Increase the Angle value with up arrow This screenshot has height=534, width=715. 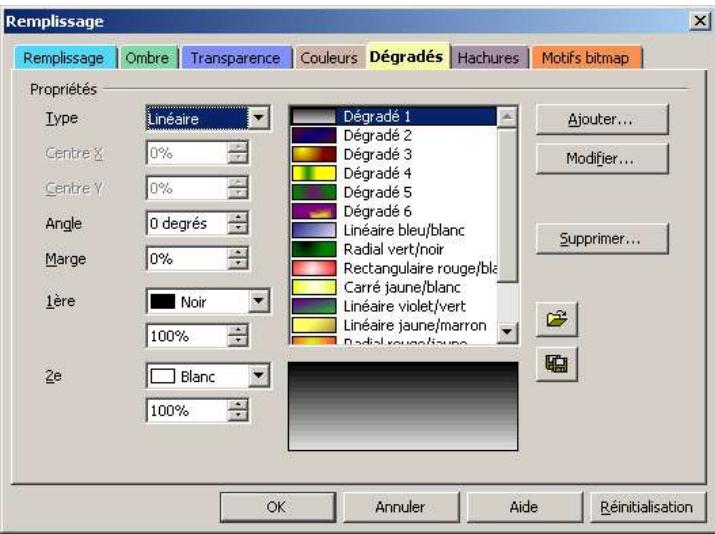coord(238,218)
